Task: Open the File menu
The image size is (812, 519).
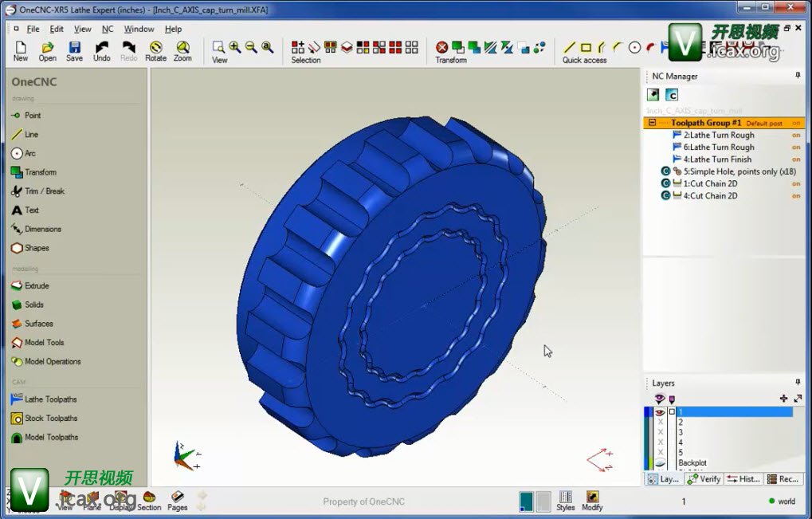Action: click(x=33, y=29)
